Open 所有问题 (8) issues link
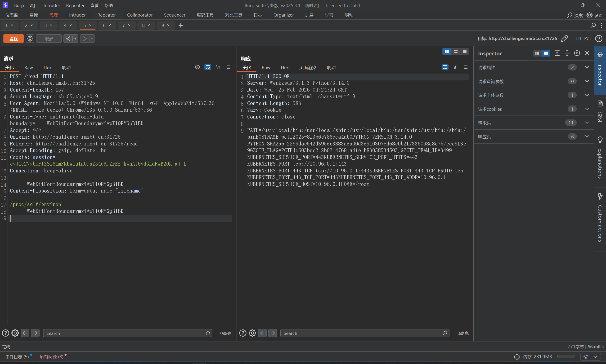 (52, 357)
